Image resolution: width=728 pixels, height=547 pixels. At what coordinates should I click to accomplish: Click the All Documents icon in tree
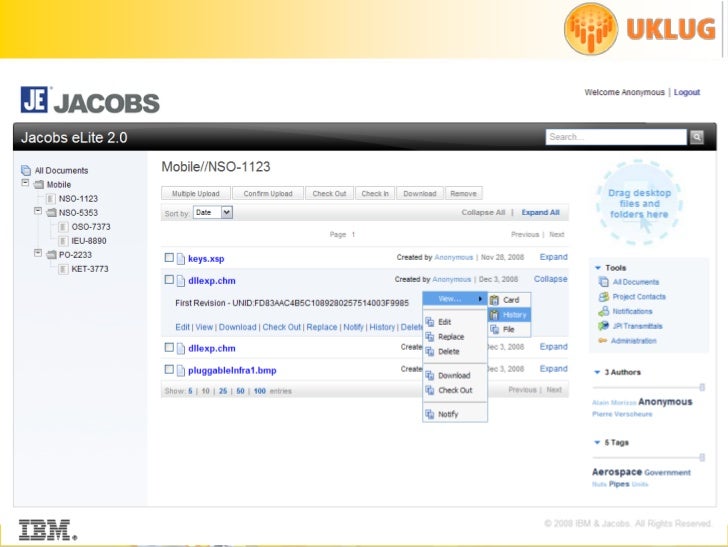26,170
